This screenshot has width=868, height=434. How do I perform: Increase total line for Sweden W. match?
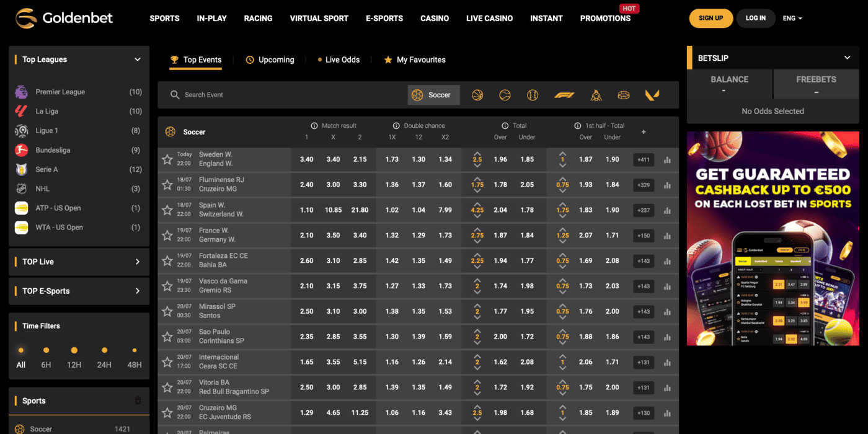(x=477, y=153)
